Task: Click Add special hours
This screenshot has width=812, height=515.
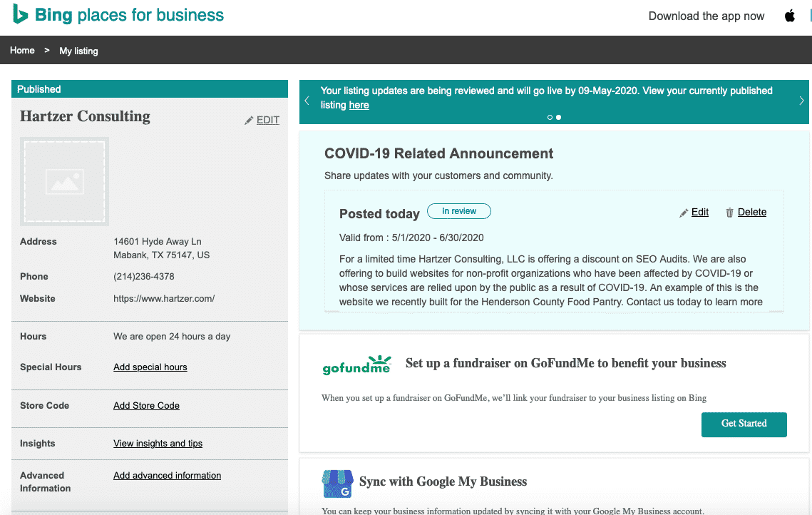Action: coord(150,367)
